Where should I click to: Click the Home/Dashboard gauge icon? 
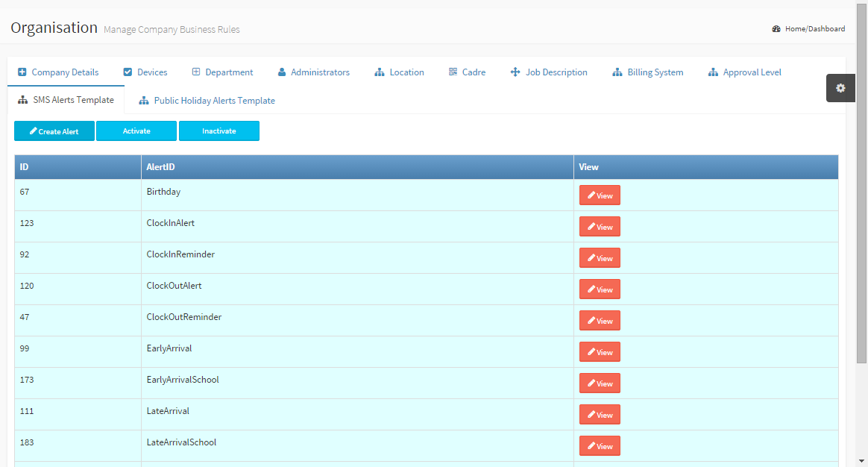(776, 29)
